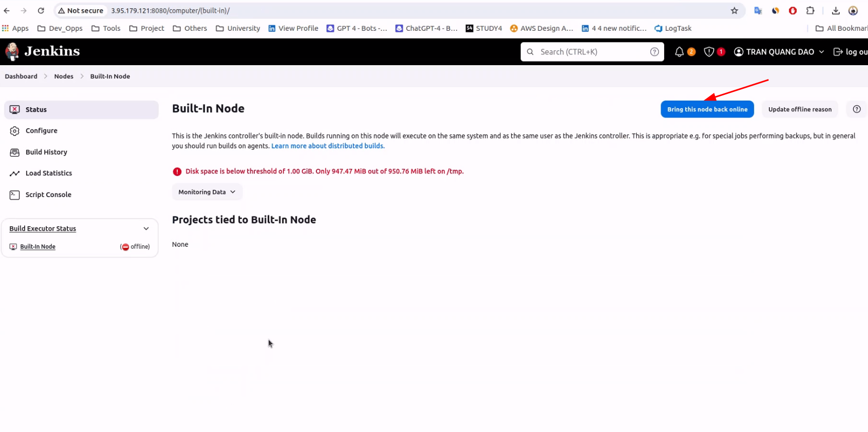Open the AWS Design A... bookmark
Screen dimensions: 868x432
[x=541, y=28]
